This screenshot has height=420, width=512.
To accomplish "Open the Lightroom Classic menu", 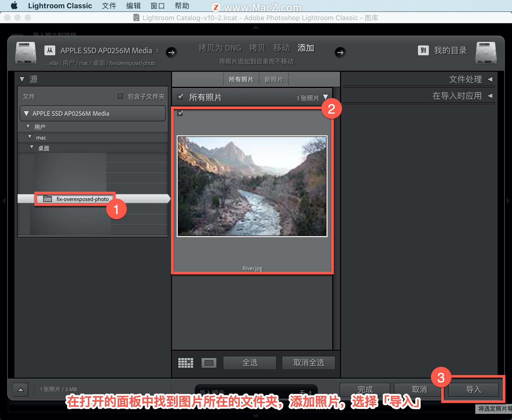I will (60, 6).
